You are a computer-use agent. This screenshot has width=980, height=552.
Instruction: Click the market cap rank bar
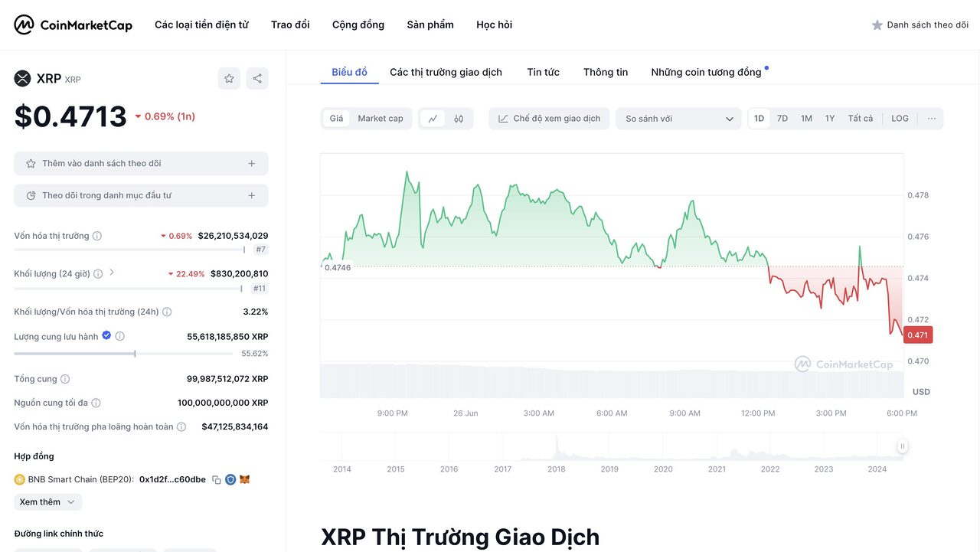(x=129, y=250)
